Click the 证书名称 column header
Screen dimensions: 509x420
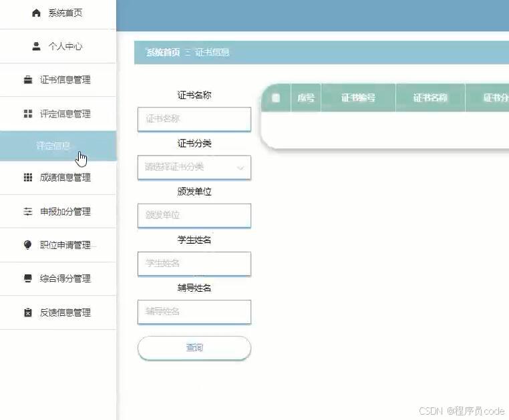coord(430,97)
